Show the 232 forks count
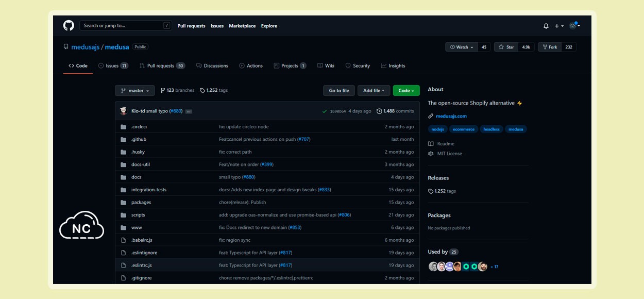 click(569, 47)
